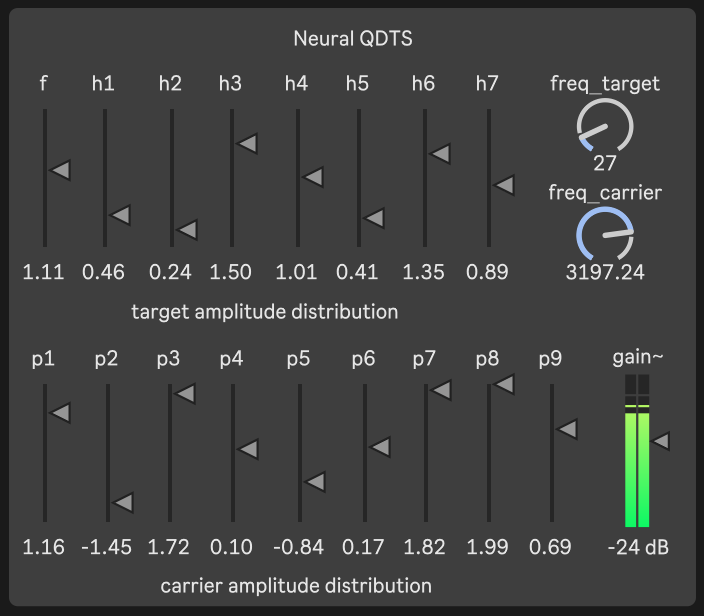This screenshot has height=616, width=704.
Task: Select the h6 slider handle
Action: (x=440, y=154)
